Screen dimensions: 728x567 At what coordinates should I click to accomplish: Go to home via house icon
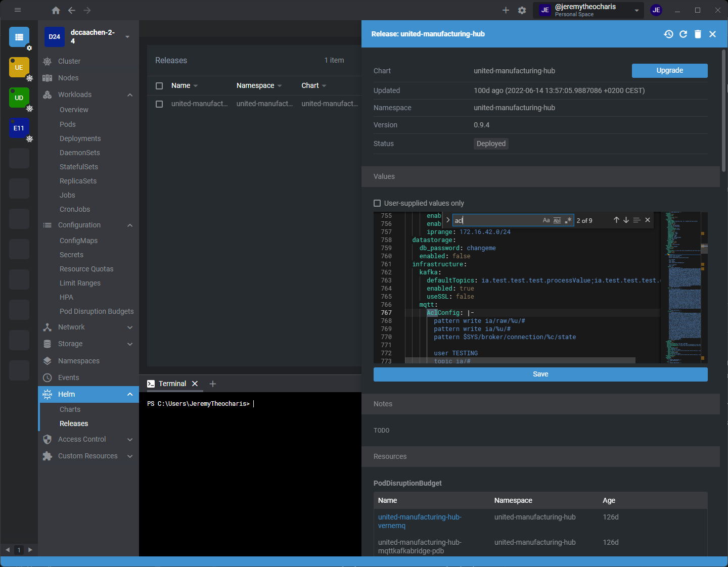(56, 10)
